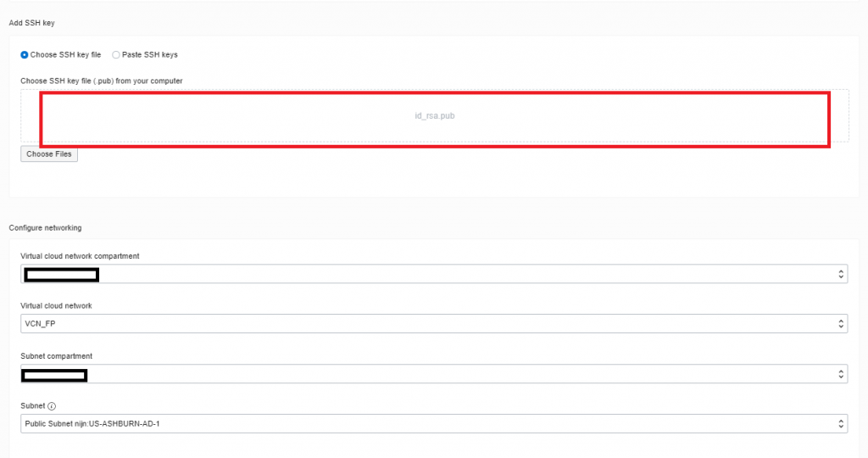Open the VCN_FP virtual cloud network dropdown
The height and width of the screenshot is (458, 868).
tap(434, 324)
